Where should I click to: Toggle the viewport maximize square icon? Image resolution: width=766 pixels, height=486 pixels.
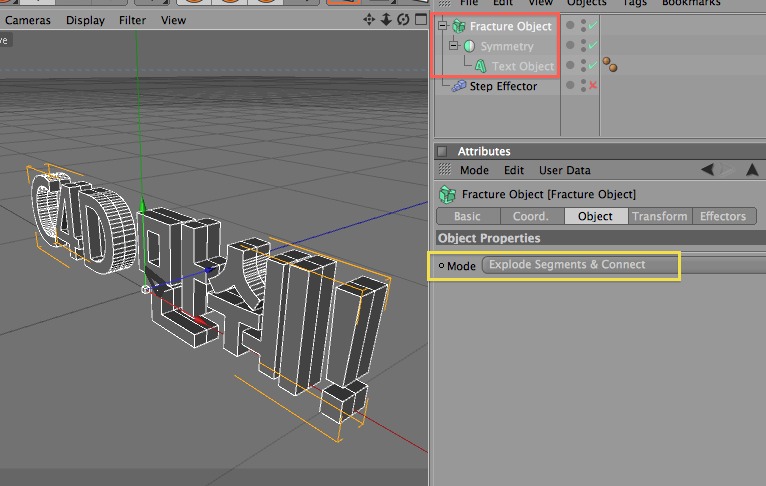pyautogui.click(x=421, y=20)
